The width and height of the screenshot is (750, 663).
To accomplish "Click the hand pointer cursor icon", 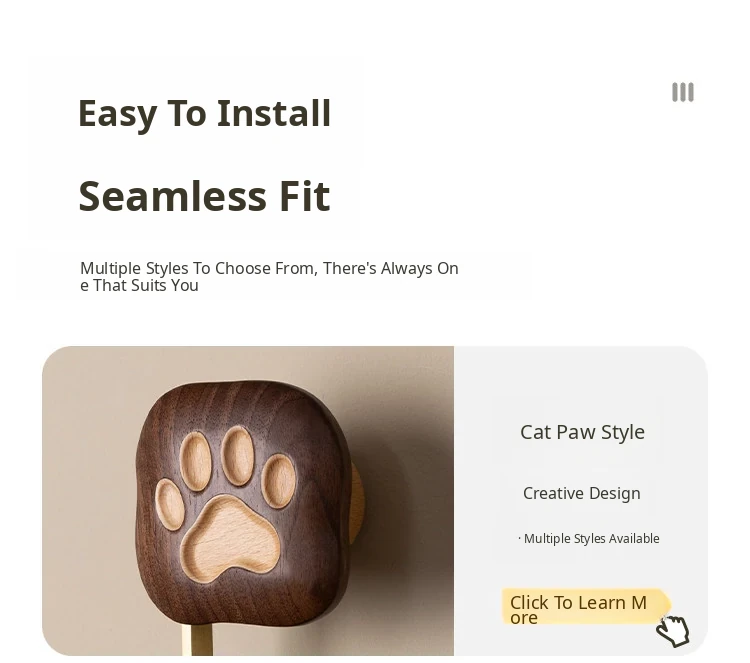I will pos(673,631).
